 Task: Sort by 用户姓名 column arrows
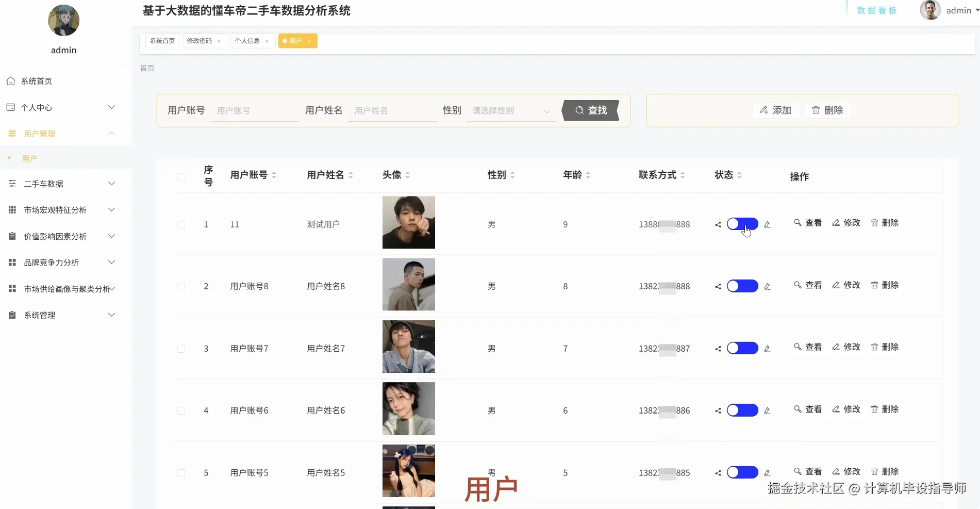click(351, 175)
